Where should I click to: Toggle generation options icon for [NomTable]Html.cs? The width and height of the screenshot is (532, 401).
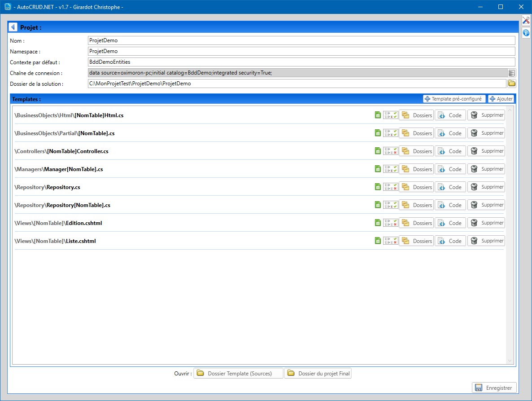(x=391, y=115)
